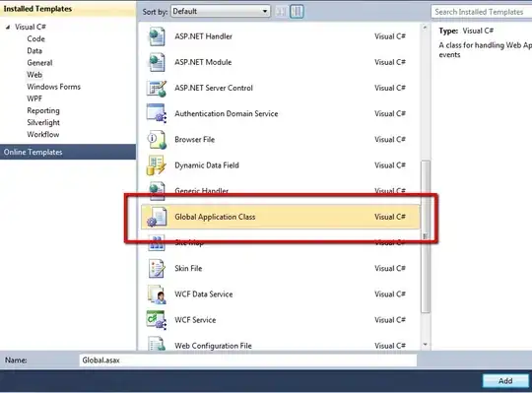Select the General category
Screen dimensions: 532x393
39,63
